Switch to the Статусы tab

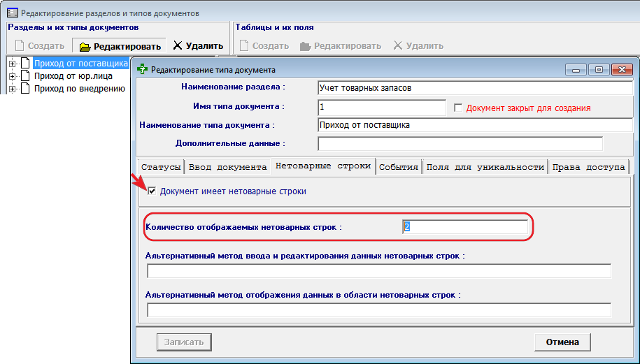click(161, 167)
